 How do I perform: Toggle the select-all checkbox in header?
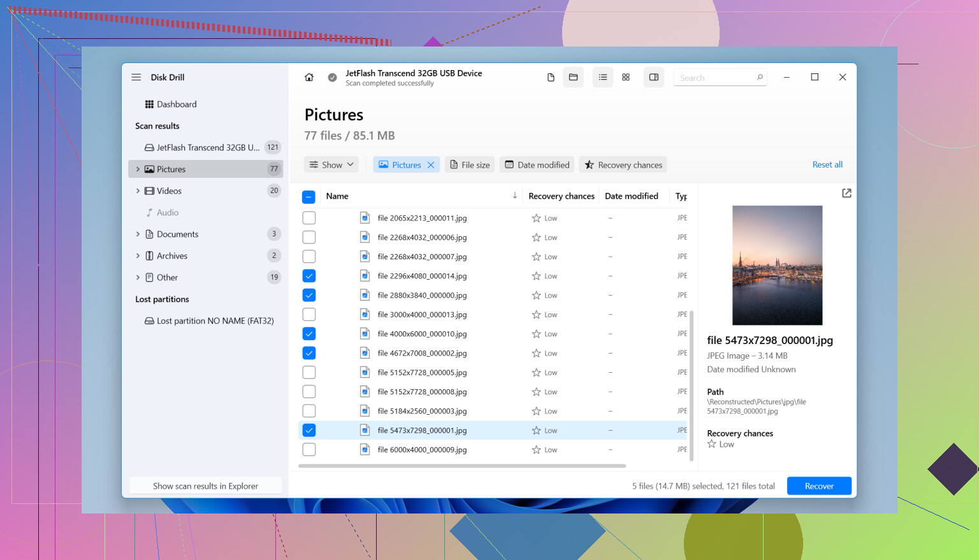[308, 196]
